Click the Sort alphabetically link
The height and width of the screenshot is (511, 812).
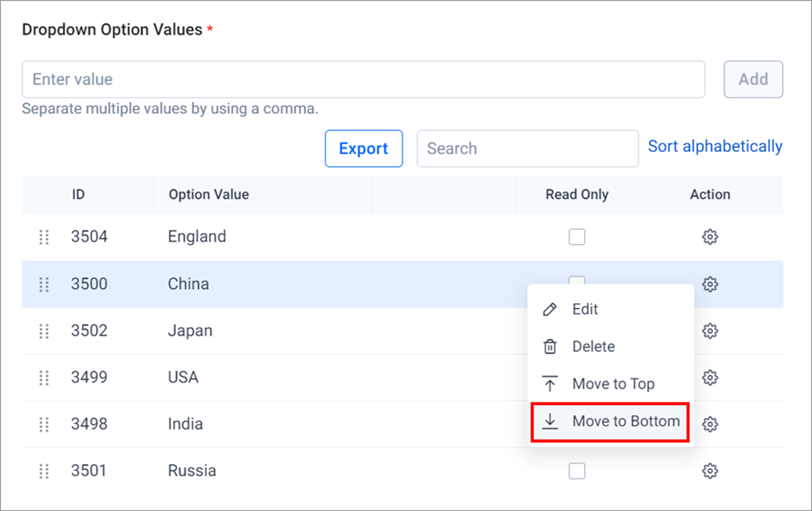click(x=715, y=146)
